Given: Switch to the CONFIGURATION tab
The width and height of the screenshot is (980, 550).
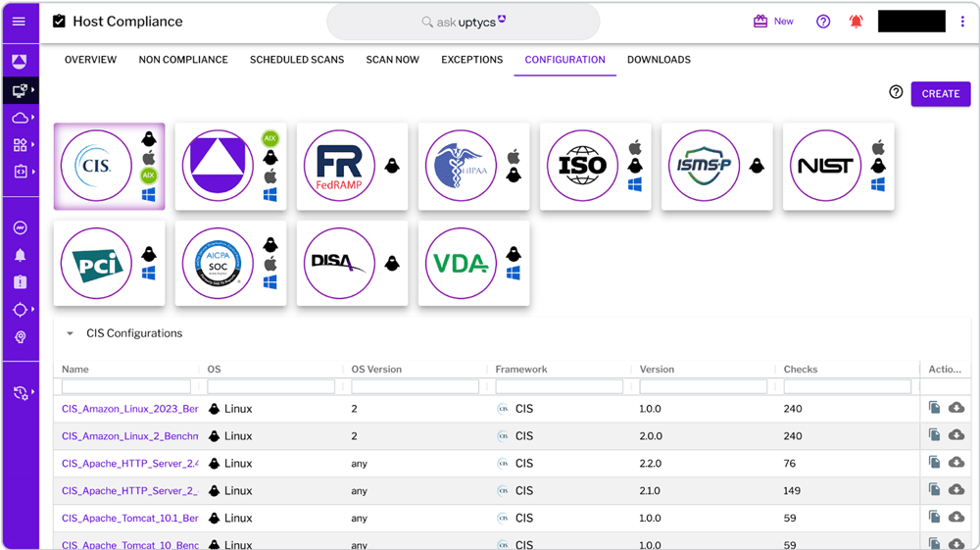Looking at the screenshot, I should [565, 60].
